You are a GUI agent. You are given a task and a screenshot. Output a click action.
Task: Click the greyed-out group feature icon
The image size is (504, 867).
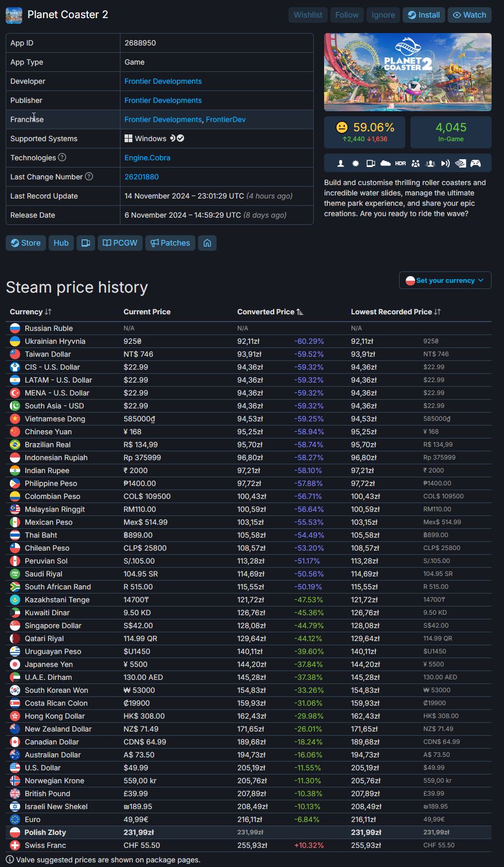point(430,163)
